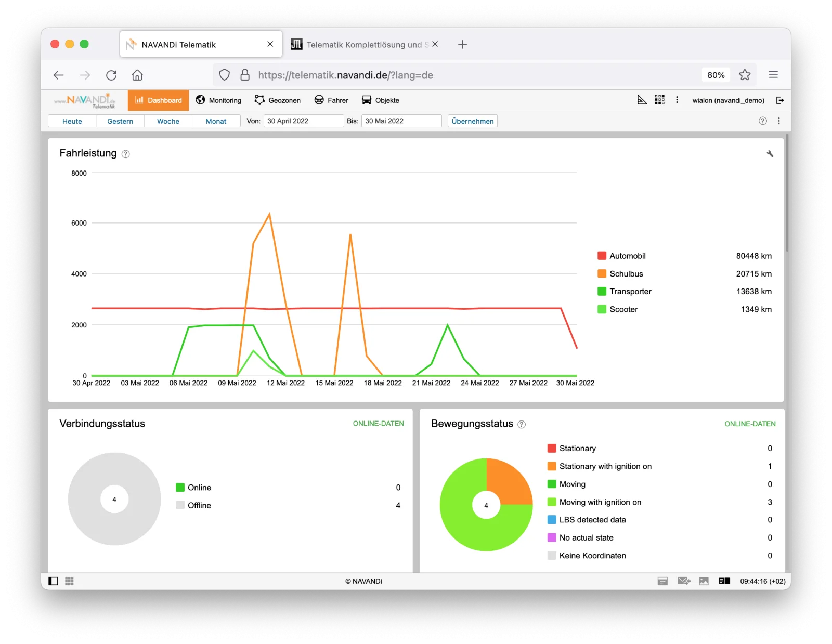Open the Geozonen section
The image size is (832, 644).
coord(278,100)
